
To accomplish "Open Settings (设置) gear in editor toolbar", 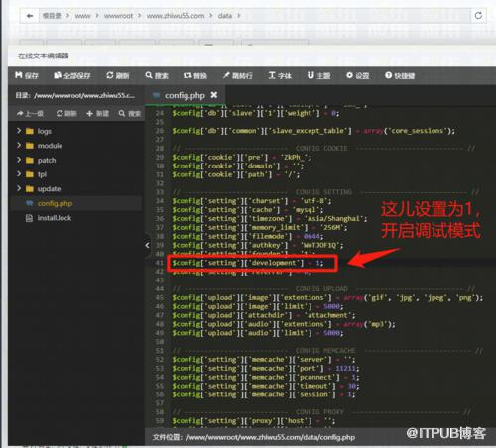I will point(357,76).
